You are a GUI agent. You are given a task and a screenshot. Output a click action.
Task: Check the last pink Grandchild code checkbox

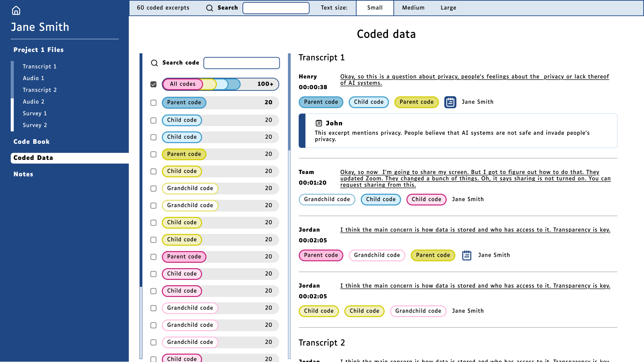point(153,342)
